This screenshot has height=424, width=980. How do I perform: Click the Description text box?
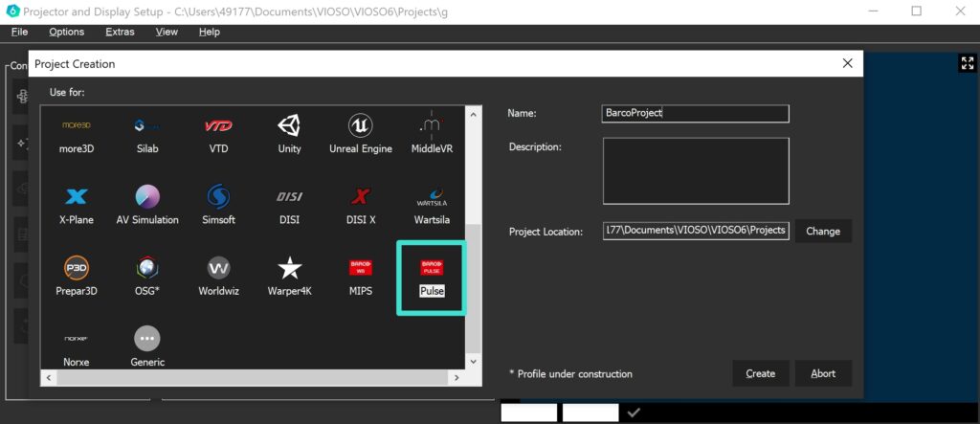[x=696, y=170]
